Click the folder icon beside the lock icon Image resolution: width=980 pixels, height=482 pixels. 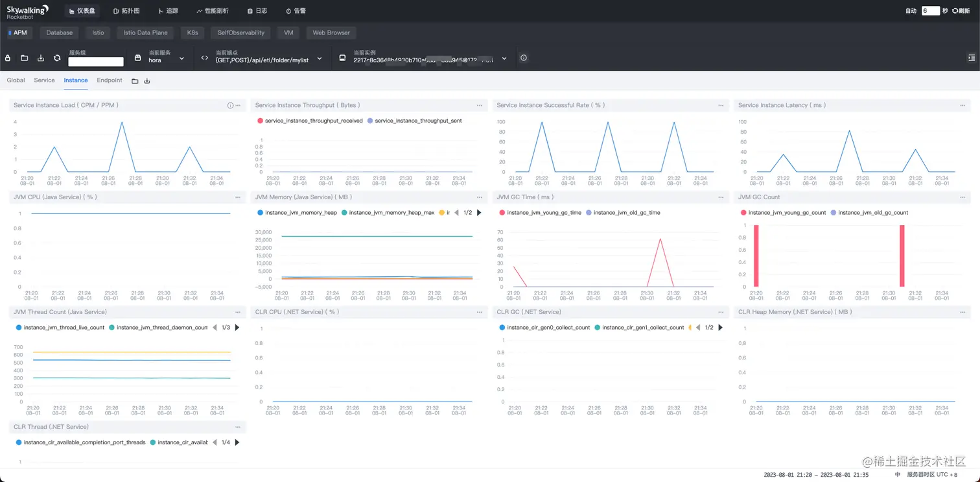point(24,58)
